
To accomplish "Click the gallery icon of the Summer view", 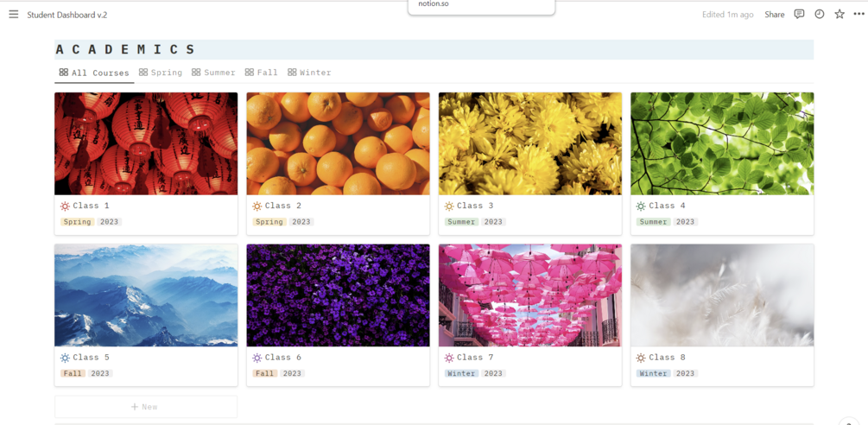I will click(196, 73).
